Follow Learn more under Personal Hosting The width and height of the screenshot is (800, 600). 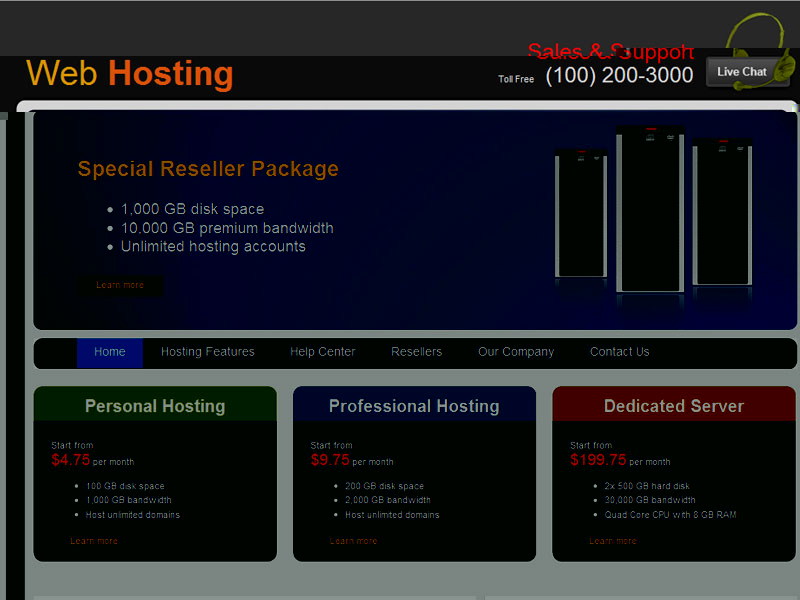click(94, 541)
